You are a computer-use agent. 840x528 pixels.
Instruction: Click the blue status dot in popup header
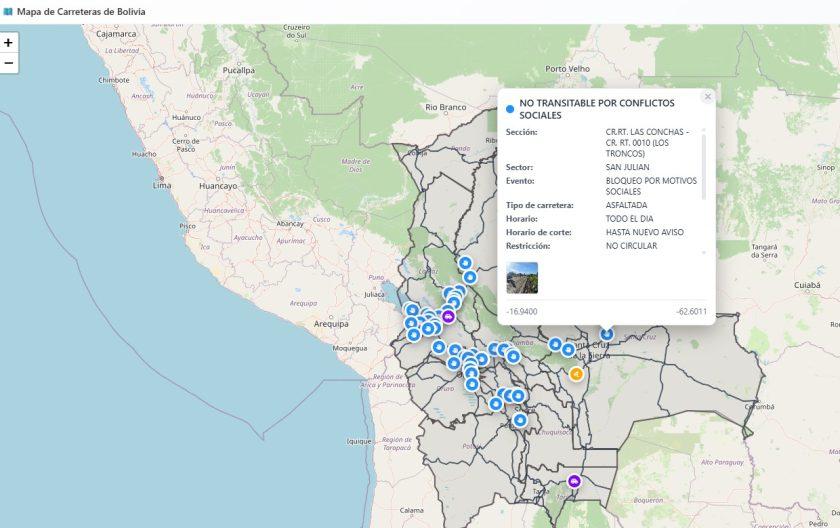coord(510,109)
